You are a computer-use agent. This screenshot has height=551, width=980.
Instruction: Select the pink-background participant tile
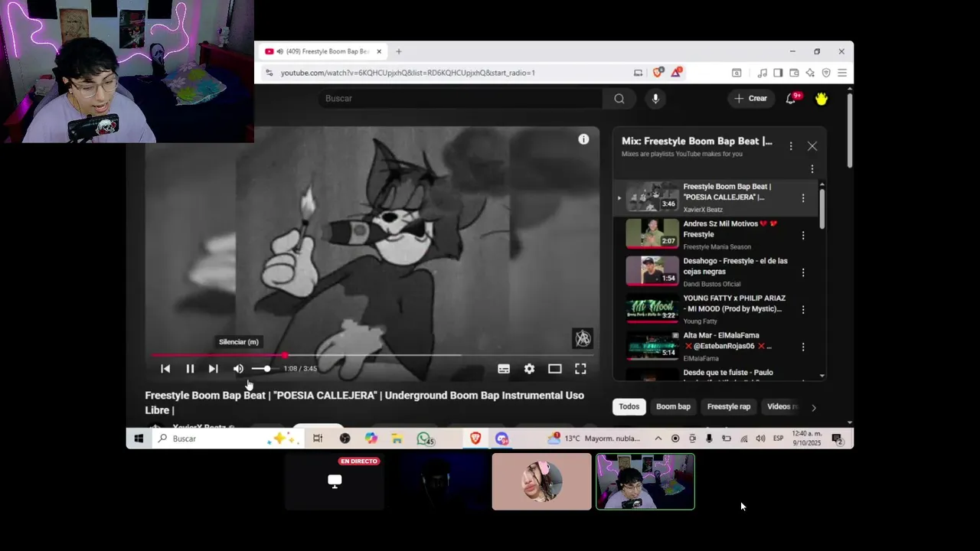pos(542,481)
